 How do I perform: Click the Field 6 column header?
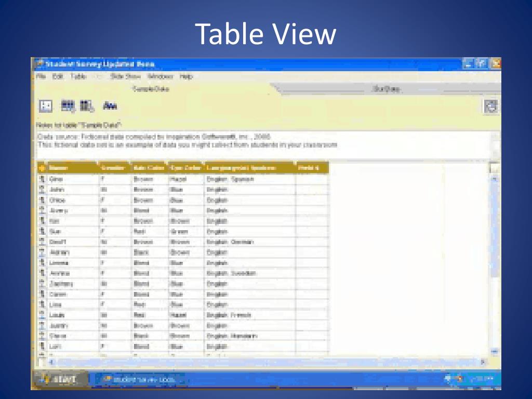312,168
